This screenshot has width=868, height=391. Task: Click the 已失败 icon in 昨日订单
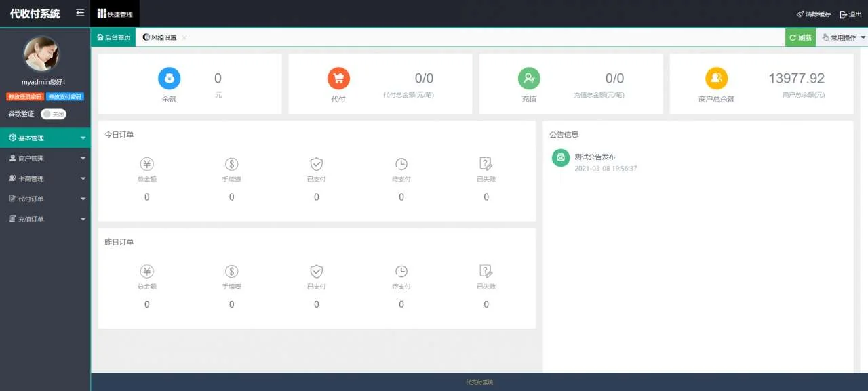[x=486, y=272]
